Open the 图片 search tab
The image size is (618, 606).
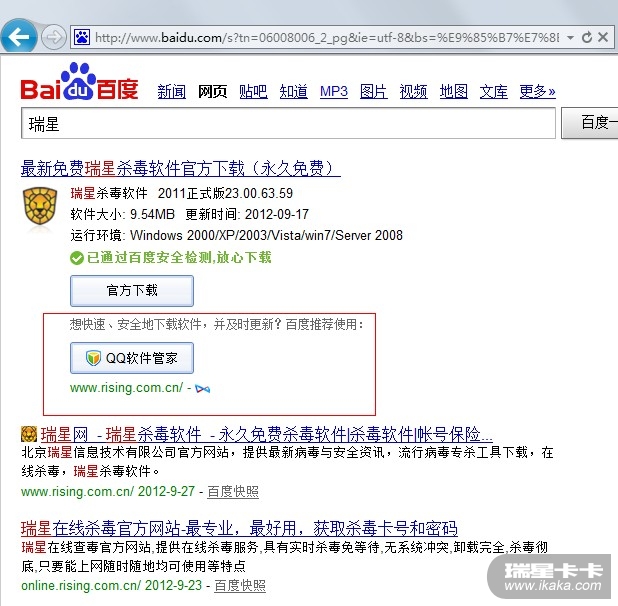coord(374,91)
